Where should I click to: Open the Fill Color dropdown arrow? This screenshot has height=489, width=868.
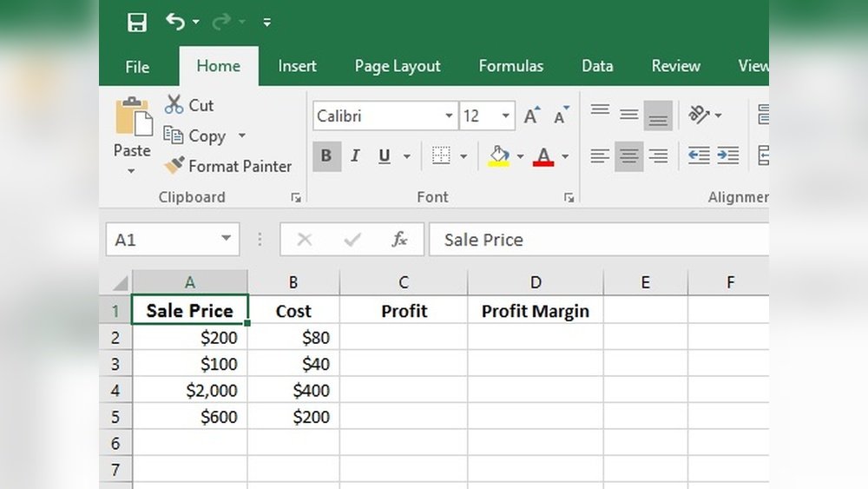(520, 156)
